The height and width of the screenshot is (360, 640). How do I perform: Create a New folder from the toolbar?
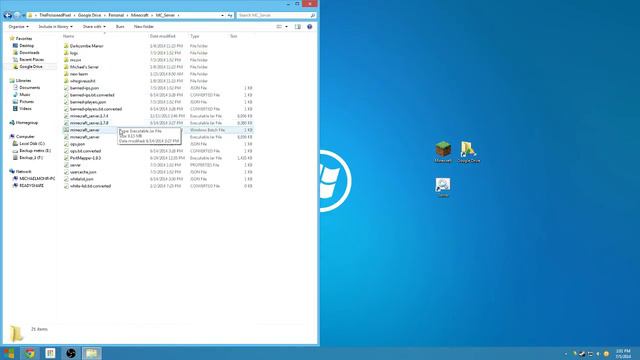144,27
